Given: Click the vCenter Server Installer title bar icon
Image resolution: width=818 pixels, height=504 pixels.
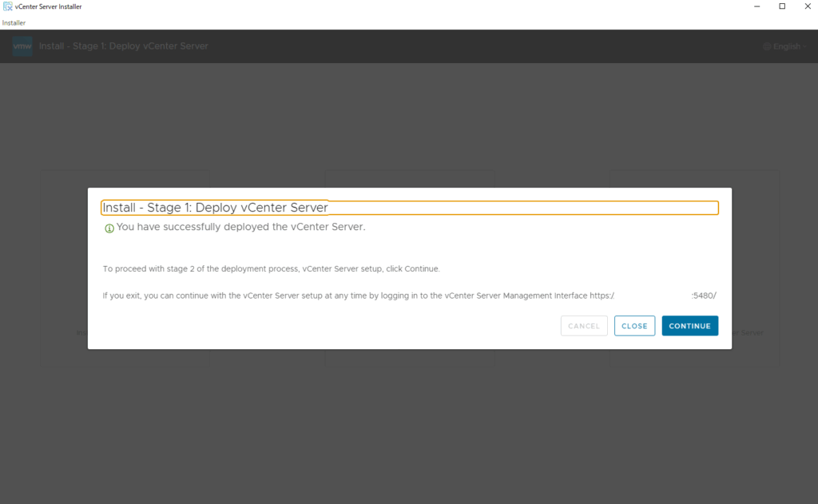Looking at the screenshot, I should click(7, 6).
